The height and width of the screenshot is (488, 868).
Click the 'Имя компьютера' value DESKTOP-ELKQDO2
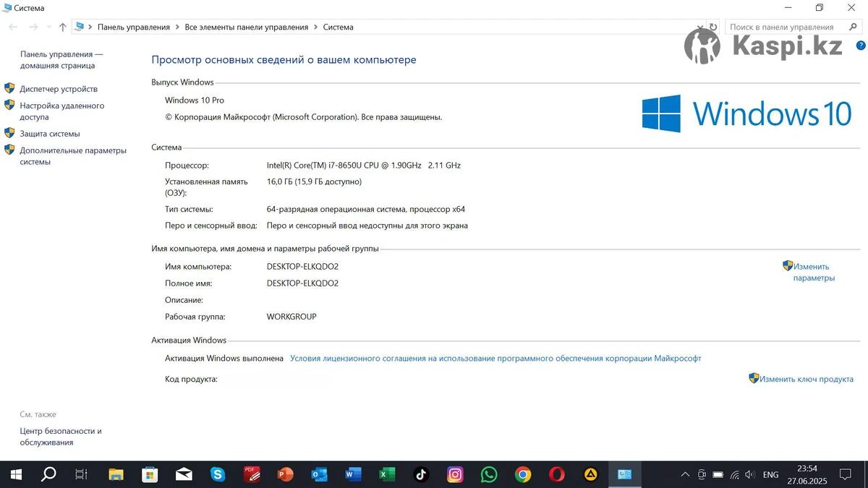pos(302,266)
